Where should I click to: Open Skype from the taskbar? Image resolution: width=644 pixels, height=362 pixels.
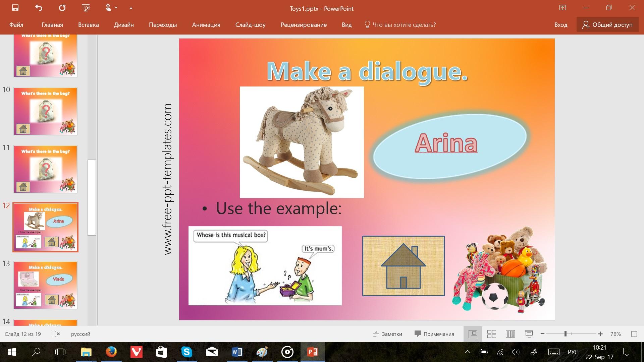(x=186, y=352)
